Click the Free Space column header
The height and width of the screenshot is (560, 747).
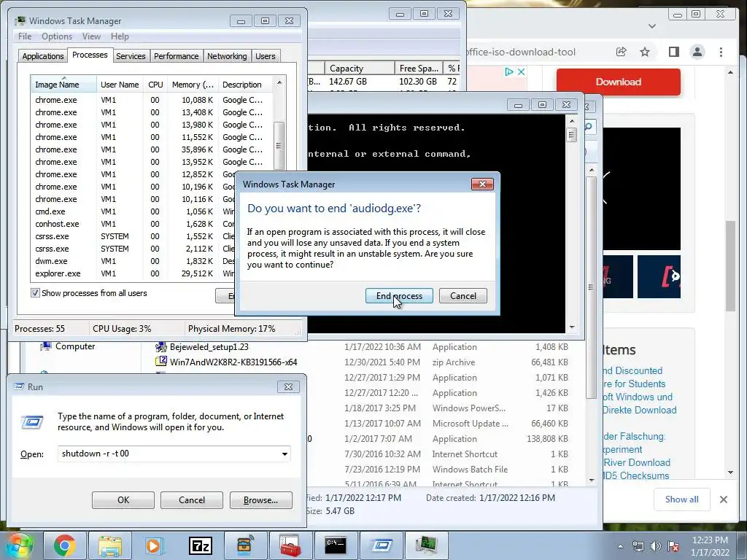(419, 69)
